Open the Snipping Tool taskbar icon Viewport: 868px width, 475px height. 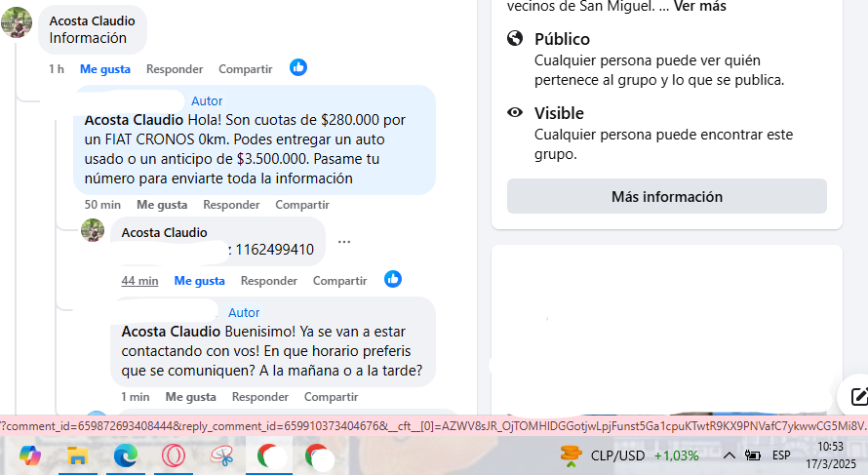[221, 455]
